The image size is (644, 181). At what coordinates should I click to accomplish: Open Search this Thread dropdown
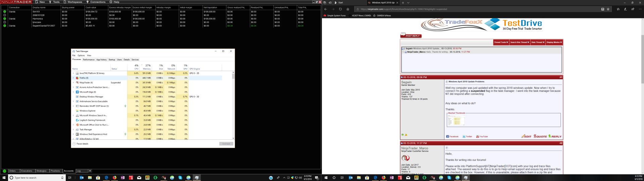pyautogui.click(x=519, y=42)
